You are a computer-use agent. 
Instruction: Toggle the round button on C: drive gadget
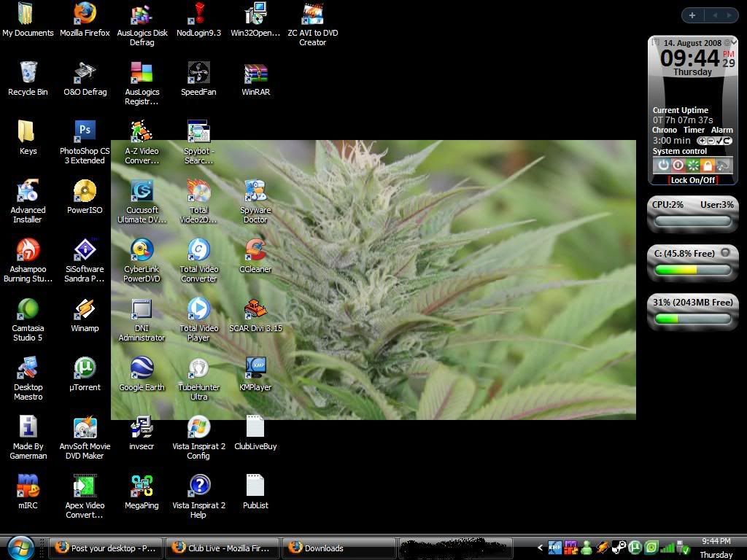[725, 253]
